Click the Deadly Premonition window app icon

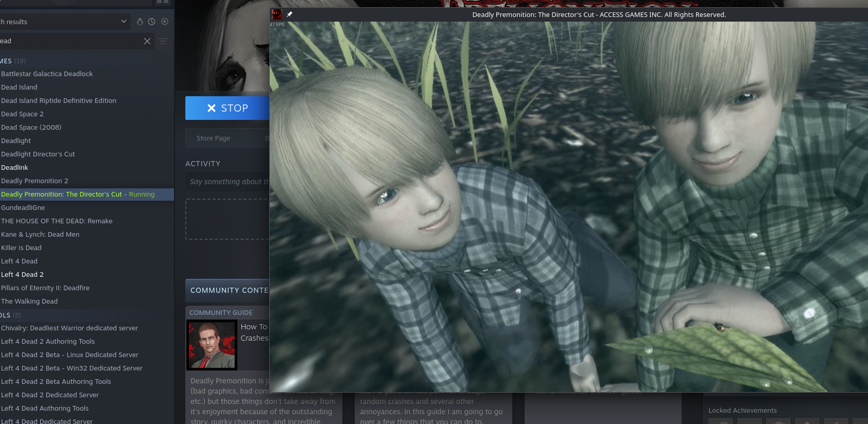pos(277,14)
